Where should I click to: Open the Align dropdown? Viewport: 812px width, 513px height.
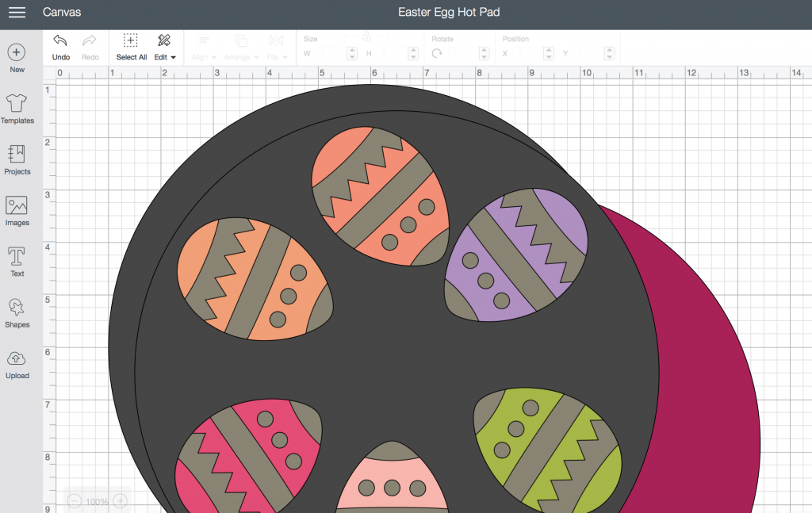click(x=204, y=48)
